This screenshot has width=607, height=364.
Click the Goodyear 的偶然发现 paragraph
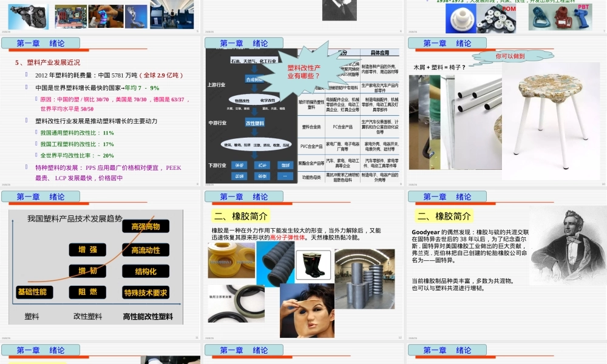(x=470, y=246)
